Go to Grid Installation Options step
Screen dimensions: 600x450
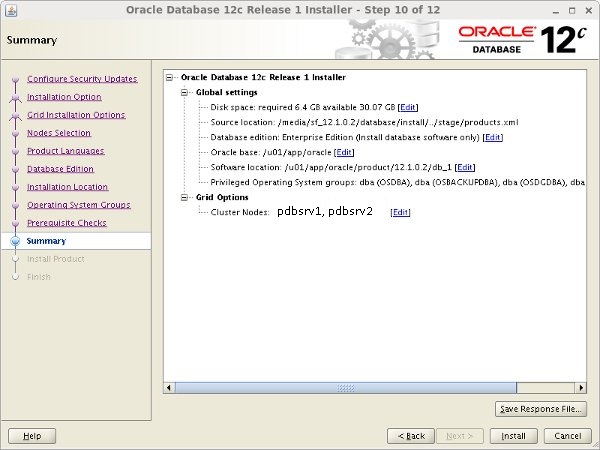[x=76, y=115]
